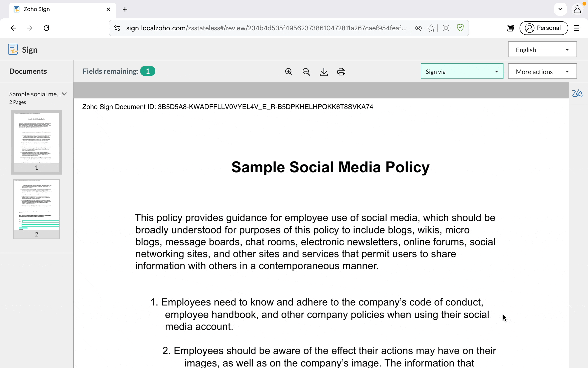Collapse the Sample social media document list
The image size is (588, 368).
pyautogui.click(x=64, y=94)
